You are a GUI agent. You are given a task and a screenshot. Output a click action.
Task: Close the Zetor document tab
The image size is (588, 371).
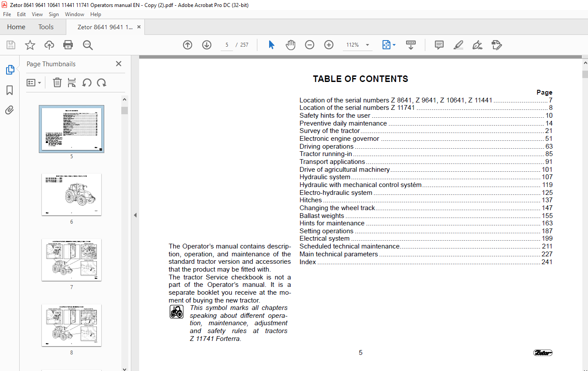pyautogui.click(x=139, y=27)
